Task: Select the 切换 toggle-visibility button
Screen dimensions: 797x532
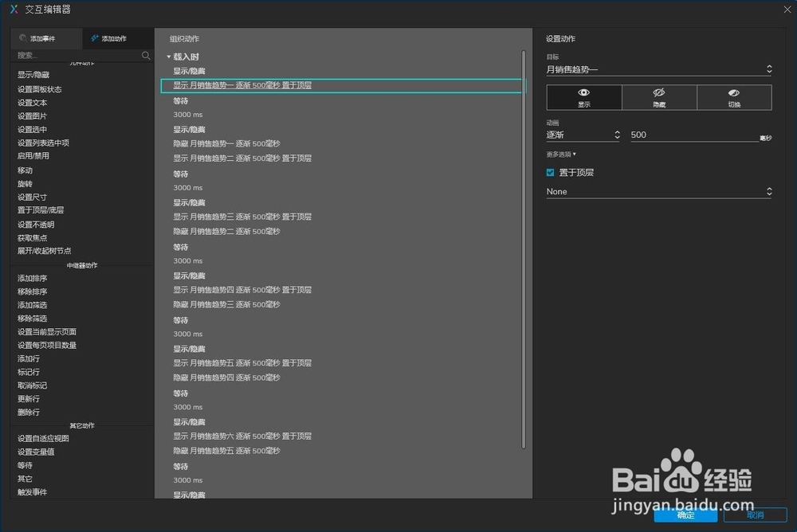Action: [x=734, y=97]
